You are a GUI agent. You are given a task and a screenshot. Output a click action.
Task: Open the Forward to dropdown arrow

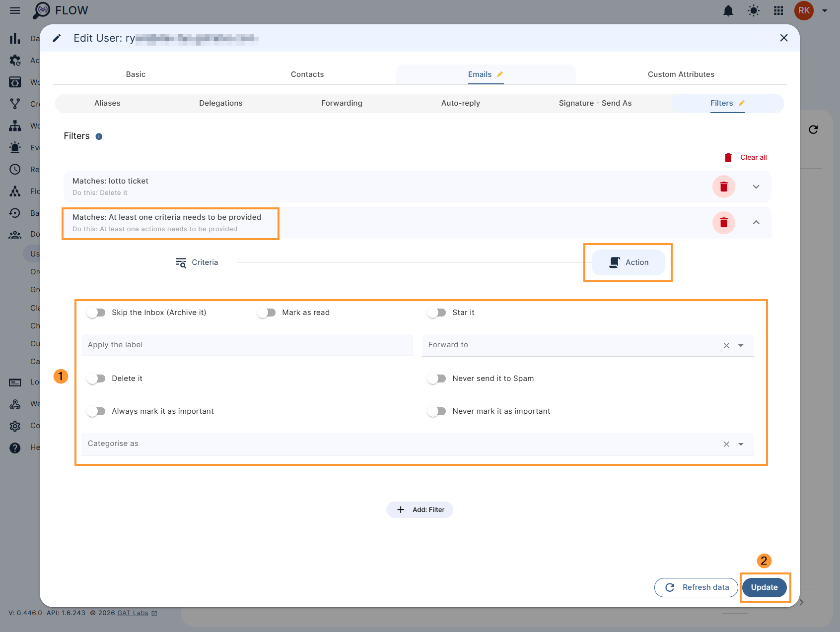coord(741,345)
